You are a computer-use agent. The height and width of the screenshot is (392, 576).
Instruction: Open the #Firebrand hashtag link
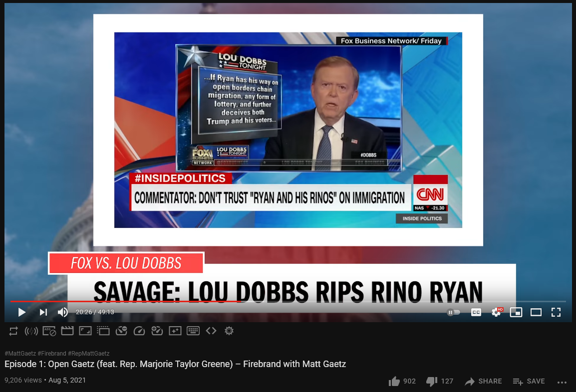52,354
